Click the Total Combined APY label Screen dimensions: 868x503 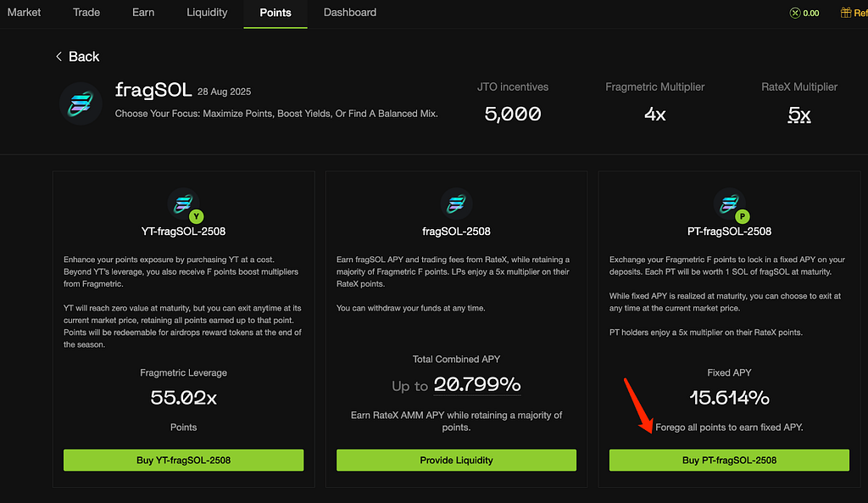click(x=456, y=360)
